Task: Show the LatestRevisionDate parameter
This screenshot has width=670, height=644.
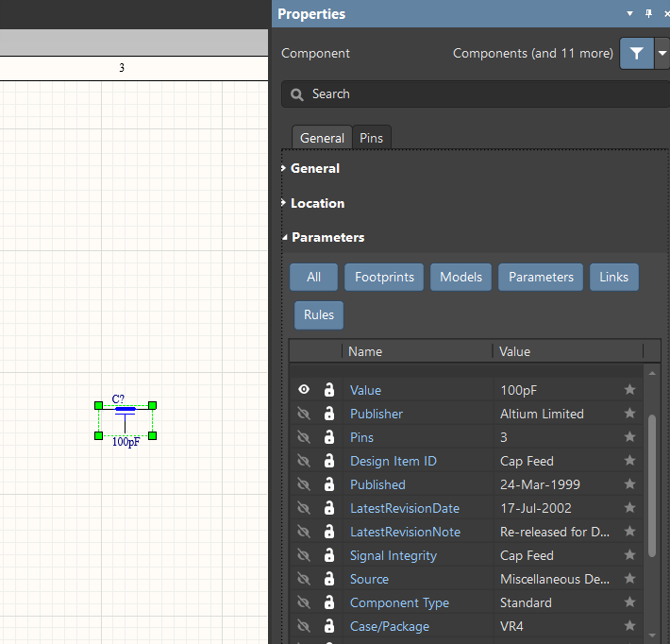Action: (304, 508)
